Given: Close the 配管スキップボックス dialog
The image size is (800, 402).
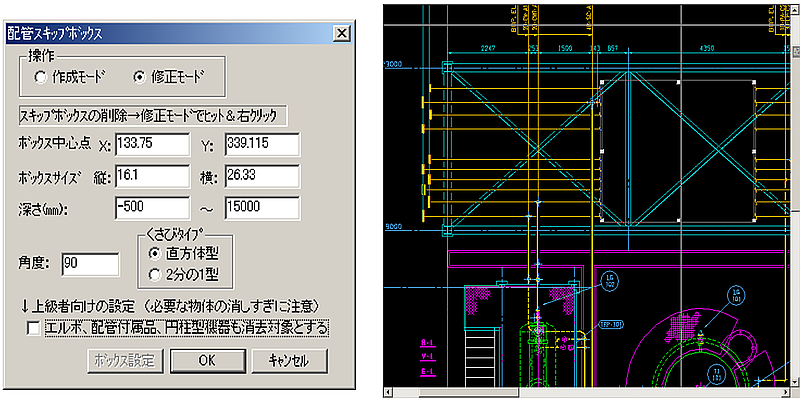Looking at the screenshot, I should pos(341,33).
